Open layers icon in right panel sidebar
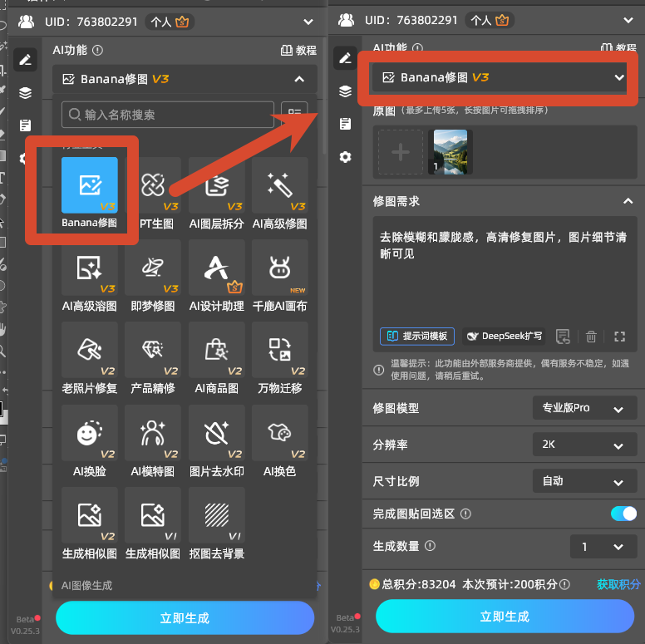This screenshot has width=645, height=644. (x=345, y=91)
